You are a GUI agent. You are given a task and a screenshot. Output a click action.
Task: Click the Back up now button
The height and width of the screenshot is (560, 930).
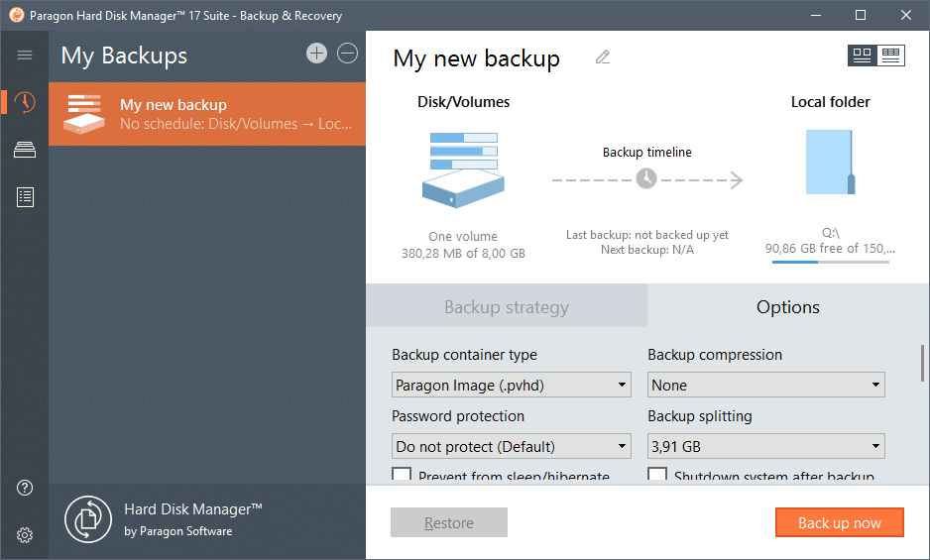point(839,522)
